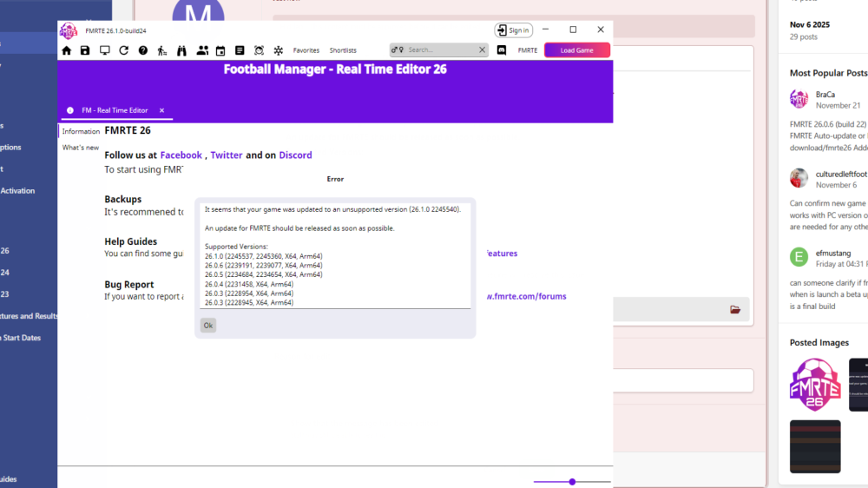
Task: Open Help question mark icon
Action: pyautogui.click(x=143, y=50)
